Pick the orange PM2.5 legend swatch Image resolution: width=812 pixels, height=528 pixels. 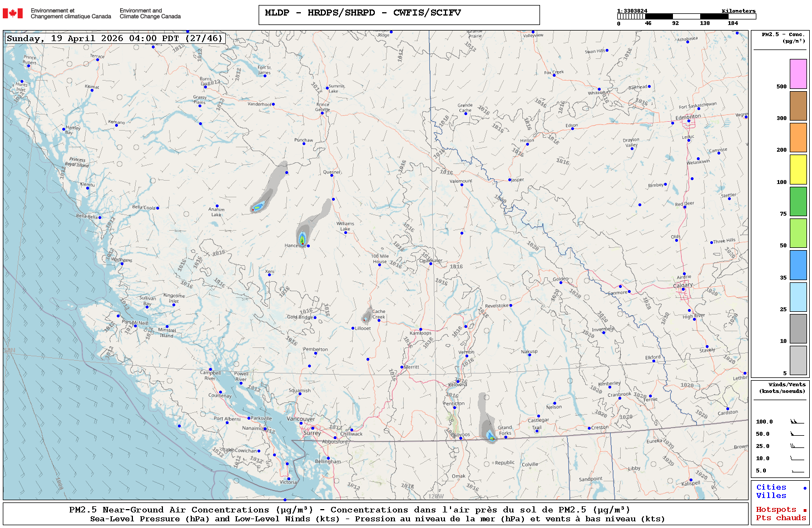tap(798, 137)
